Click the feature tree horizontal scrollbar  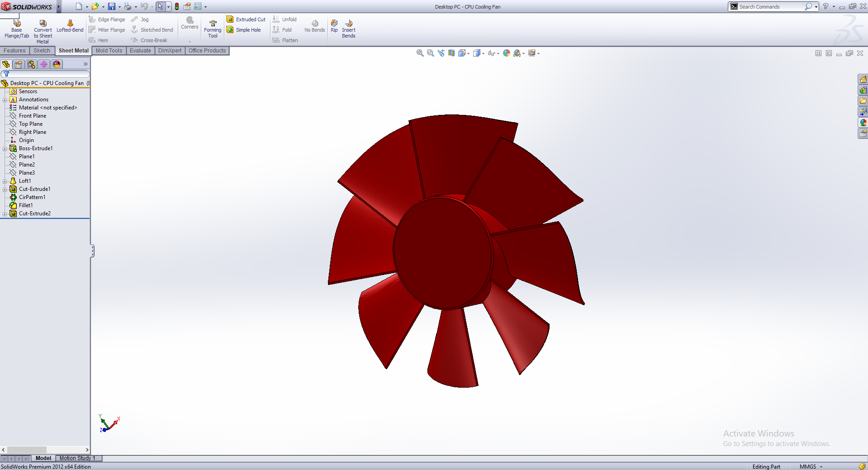click(45, 450)
